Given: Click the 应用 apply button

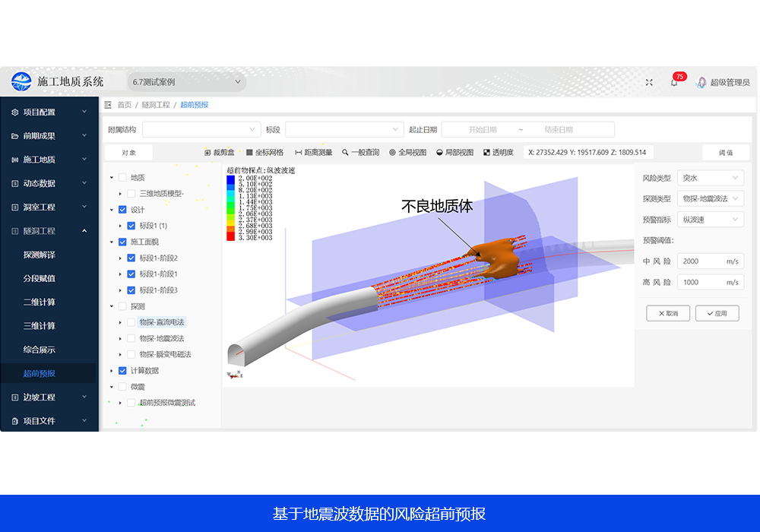Looking at the screenshot, I should coord(717,313).
